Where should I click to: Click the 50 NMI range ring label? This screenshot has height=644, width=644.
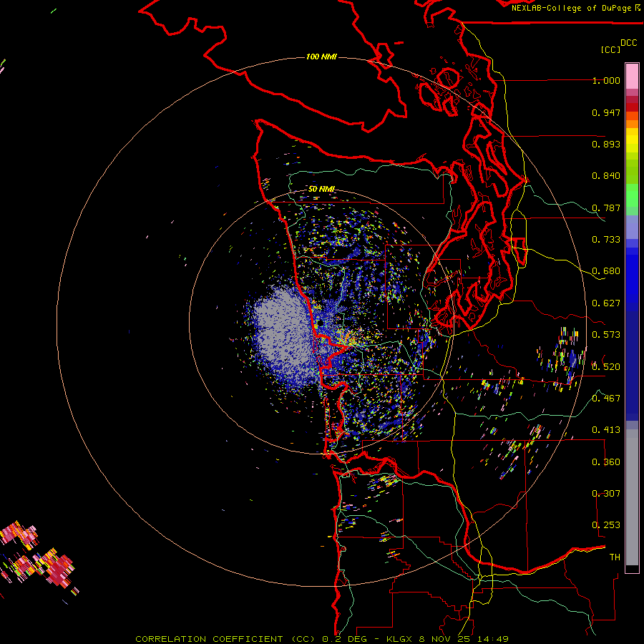coord(321,189)
